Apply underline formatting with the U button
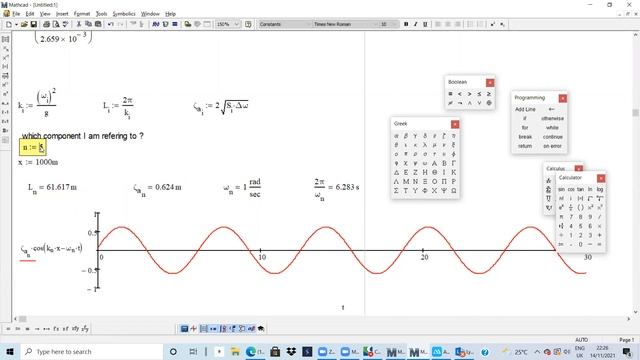The image size is (640, 360). [x=425, y=24]
